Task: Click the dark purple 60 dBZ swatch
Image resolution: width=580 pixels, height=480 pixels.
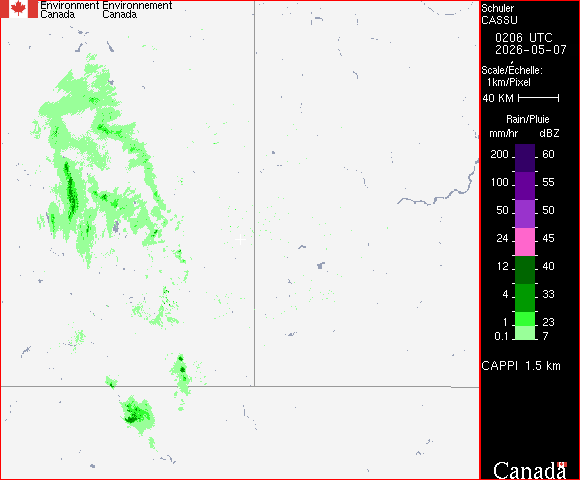Action: (x=525, y=158)
